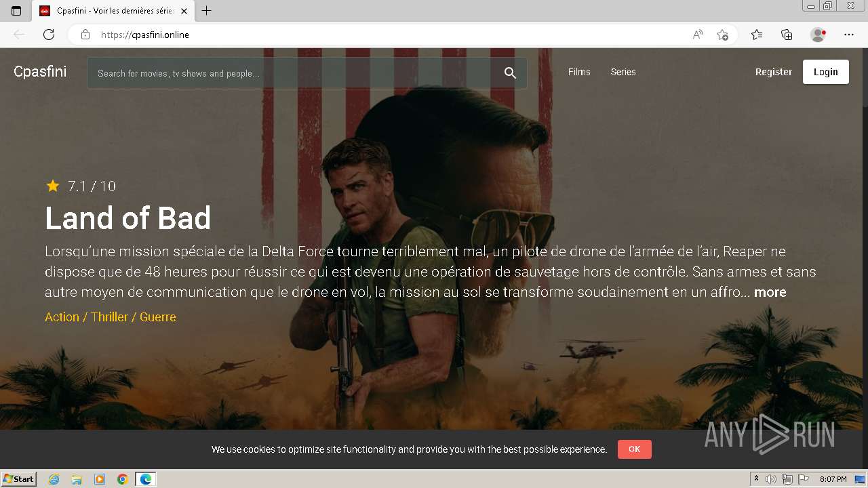Open Action Center flag icon
This screenshot has width=868, height=488.
[x=803, y=479]
